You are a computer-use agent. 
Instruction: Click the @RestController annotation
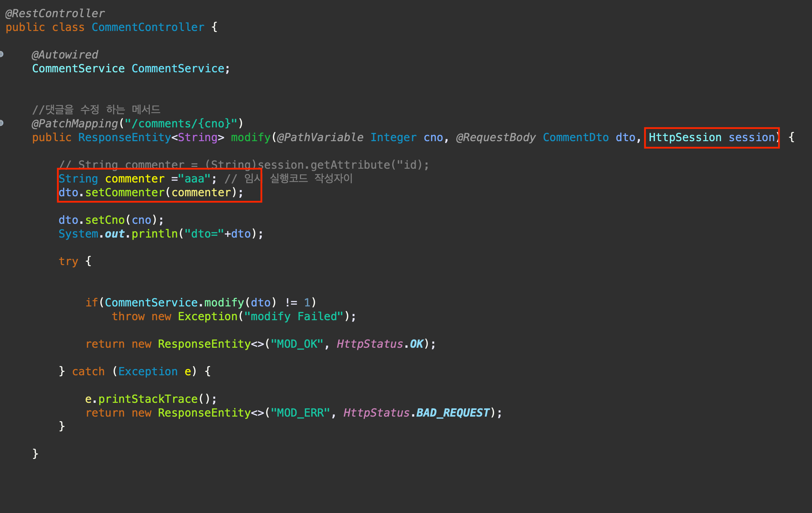pos(55,13)
